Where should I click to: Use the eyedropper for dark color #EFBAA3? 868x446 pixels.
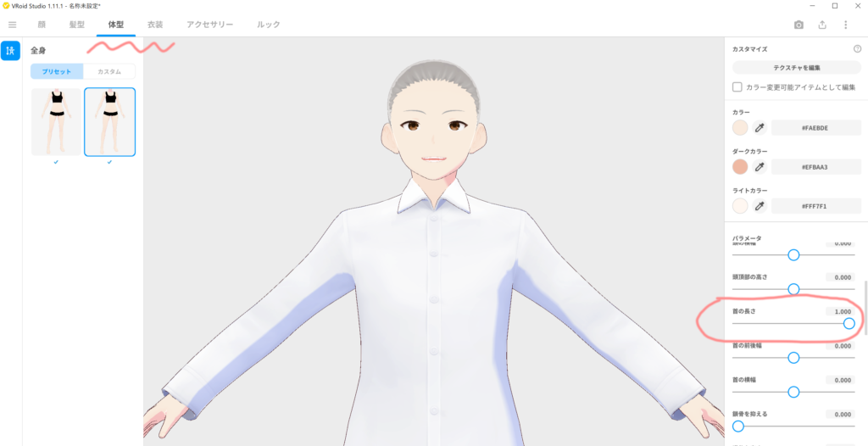click(759, 167)
